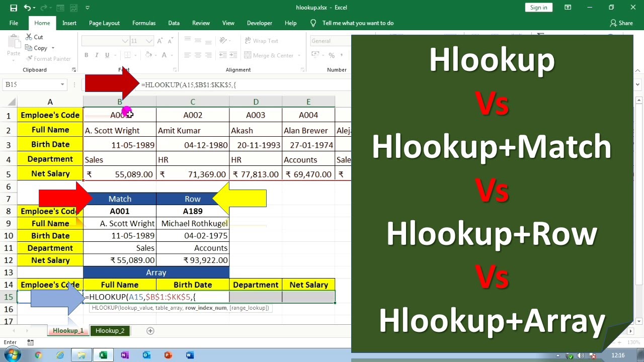Open the font name combo box

point(106,41)
